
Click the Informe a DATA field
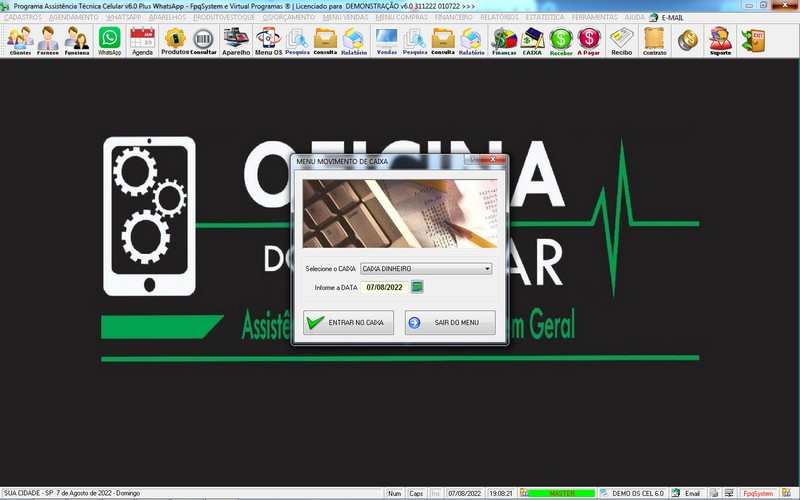[385, 287]
